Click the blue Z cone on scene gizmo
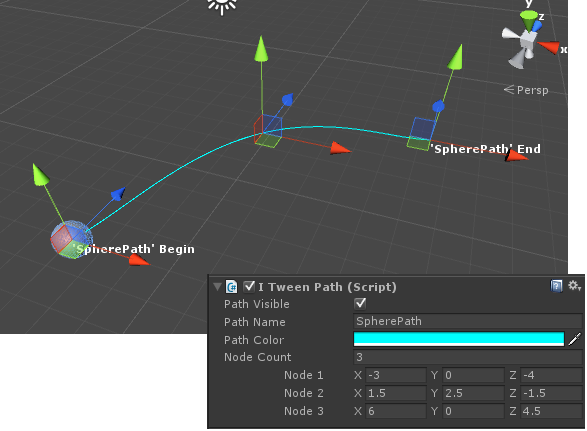Viewport: 587px width, 431px height. click(537, 25)
